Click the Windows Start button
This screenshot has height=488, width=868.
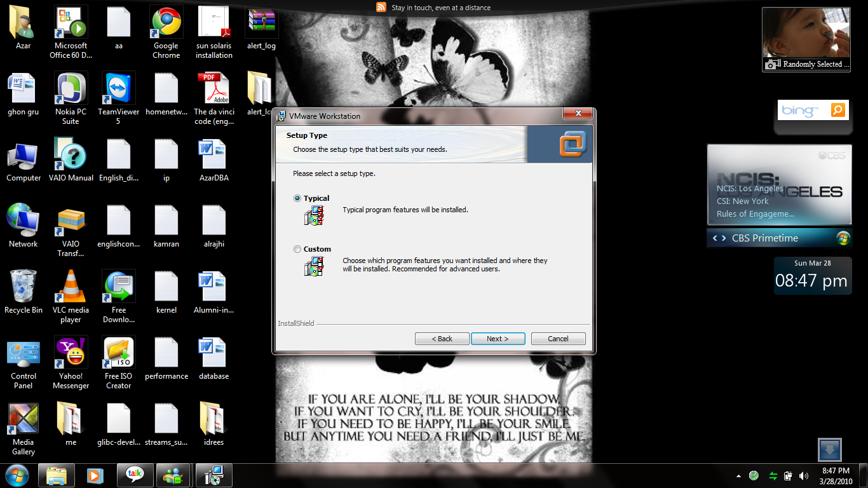[16, 475]
